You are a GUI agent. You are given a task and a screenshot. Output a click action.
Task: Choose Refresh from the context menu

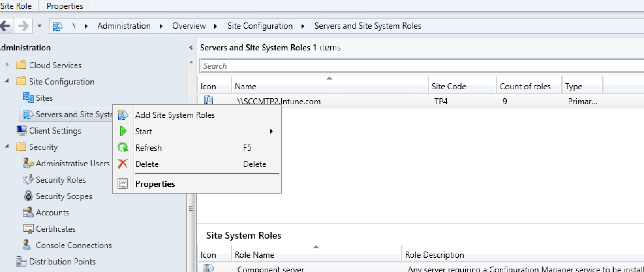(x=197, y=148)
